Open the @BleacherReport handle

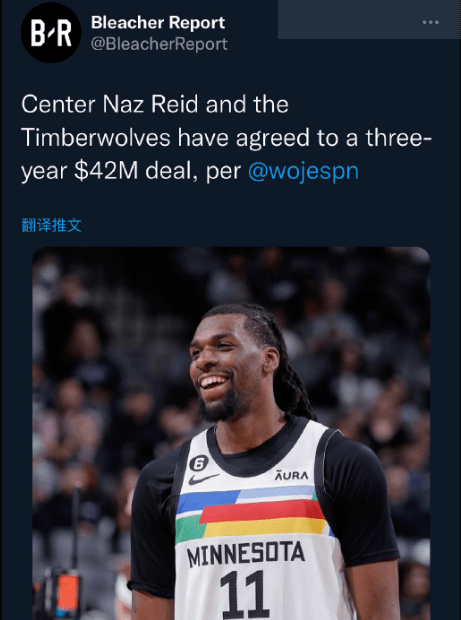(159, 44)
